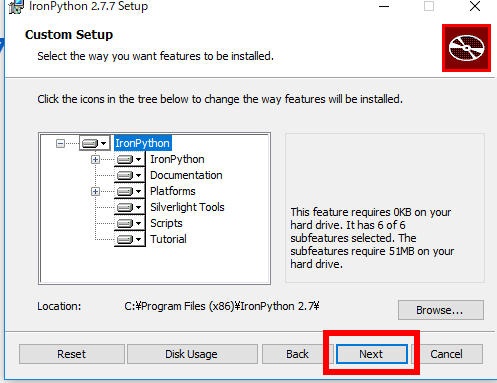Image resolution: width=497 pixels, height=383 pixels.
Task: Open feature dropdown for root IronPython node
Action: (x=95, y=143)
